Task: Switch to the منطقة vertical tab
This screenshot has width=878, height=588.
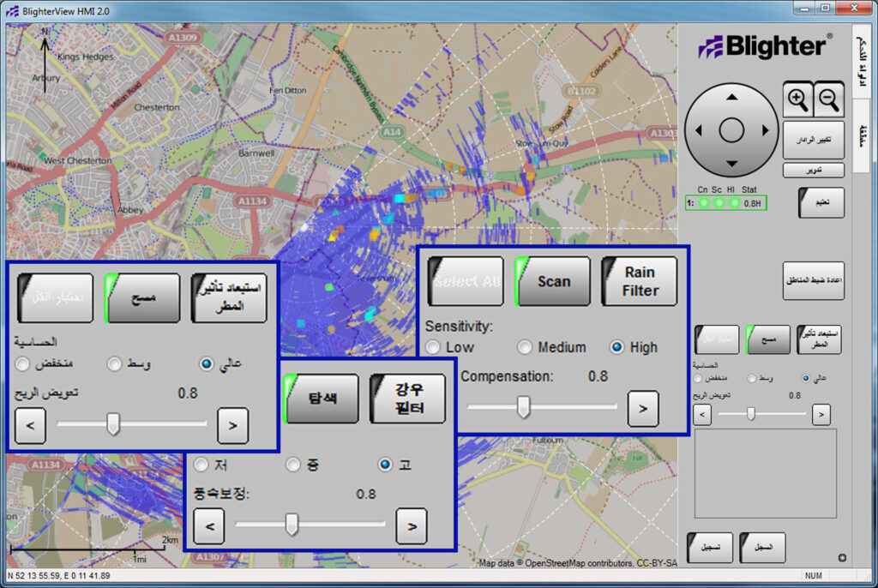Action: [863, 136]
